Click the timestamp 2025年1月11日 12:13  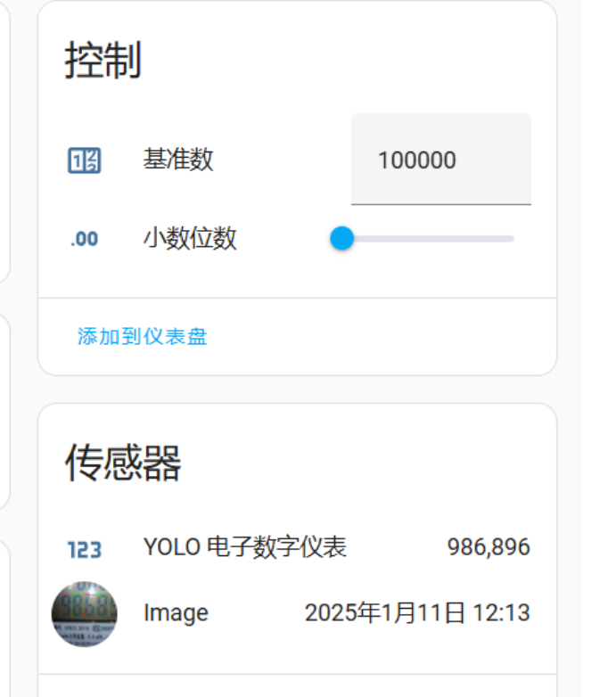click(417, 613)
